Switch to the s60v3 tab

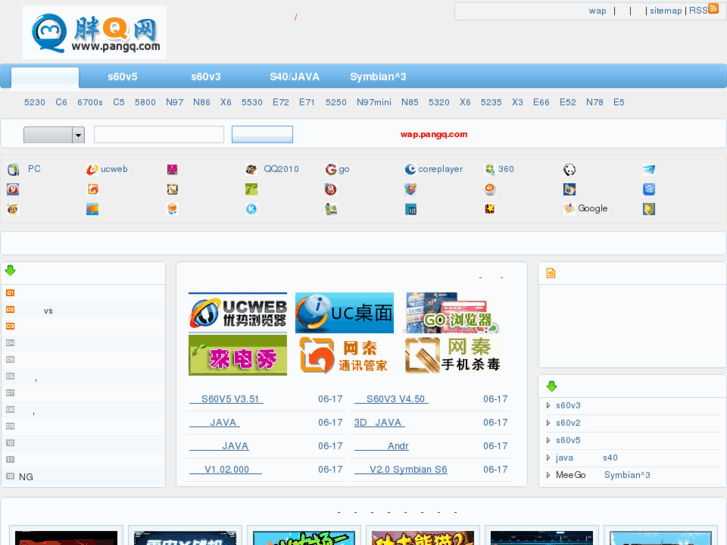(x=206, y=77)
